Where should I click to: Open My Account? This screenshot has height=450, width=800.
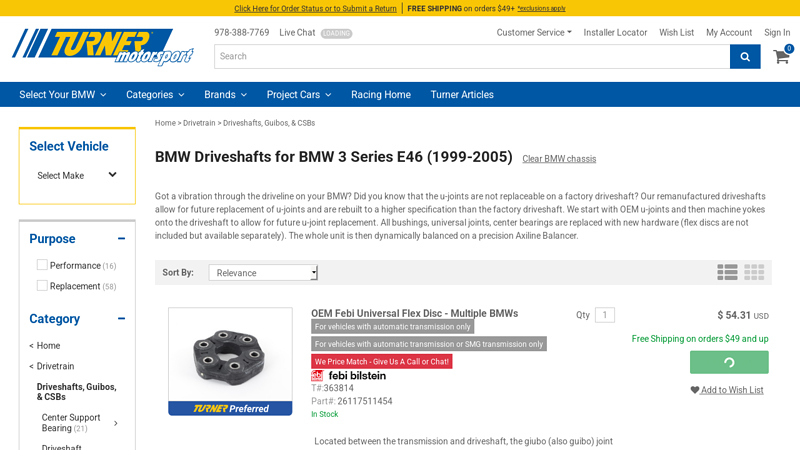coord(729,33)
